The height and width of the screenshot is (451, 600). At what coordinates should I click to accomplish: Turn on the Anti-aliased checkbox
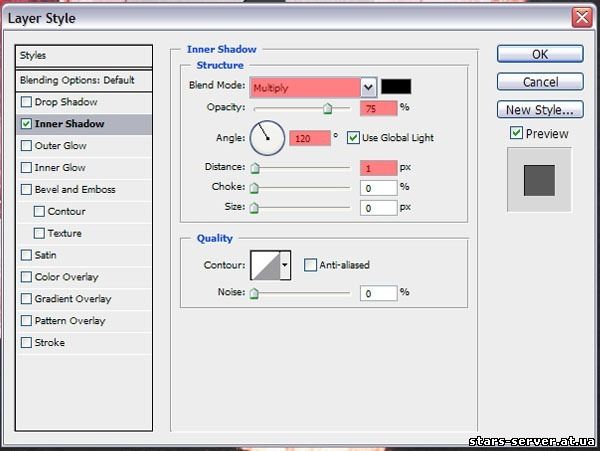coord(311,265)
